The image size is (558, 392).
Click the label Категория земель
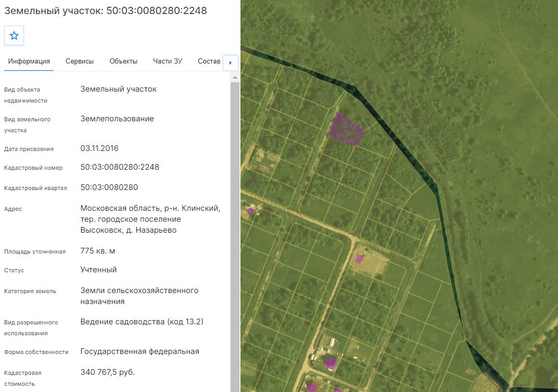pos(30,291)
